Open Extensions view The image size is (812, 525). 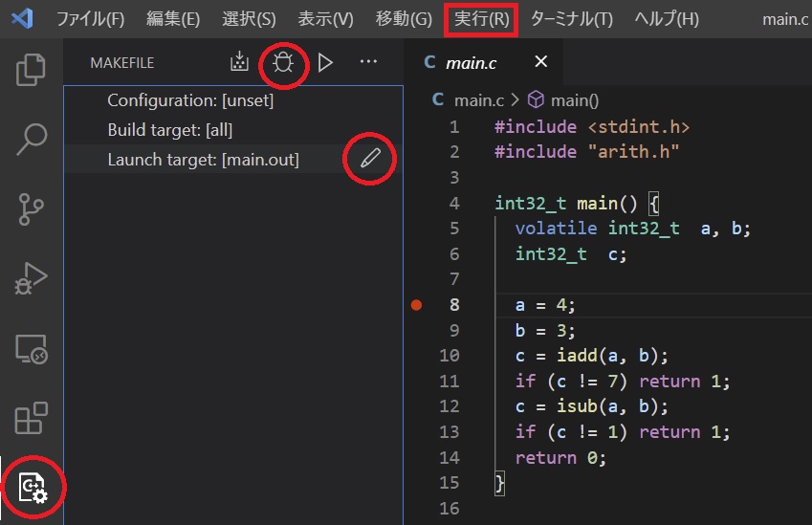coord(31,418)
